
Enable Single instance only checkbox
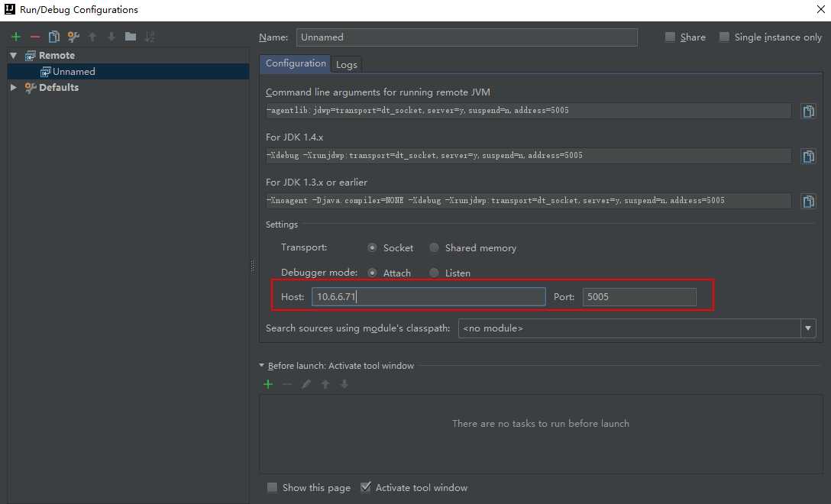(725, 37)
